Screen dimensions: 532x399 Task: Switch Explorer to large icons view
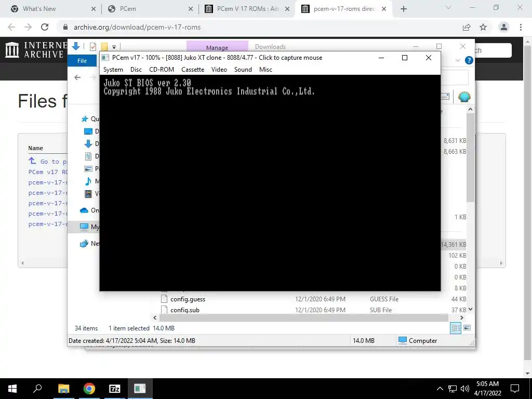pos(467,328)
